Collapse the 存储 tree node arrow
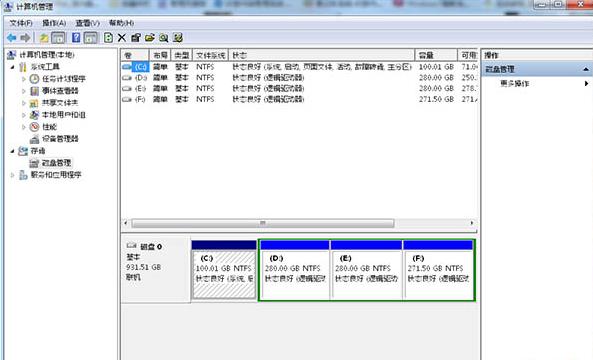The image size is (593, 360). [12, 151]
